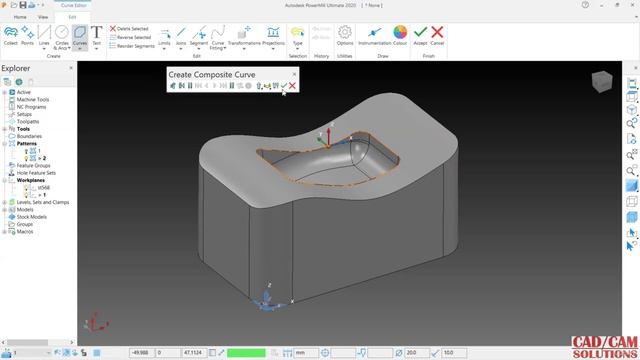Toggle light bulb visibility for workplane st568
Screen dimensions: 640x360
tap(26, 188)
